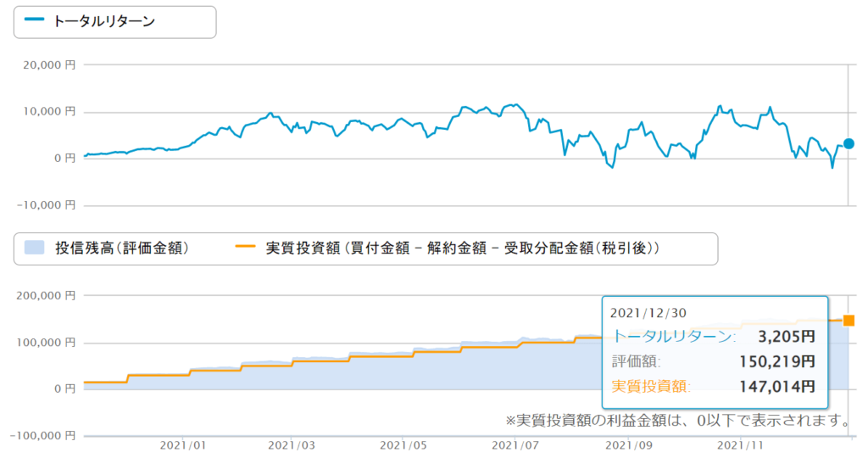Click the 2021/03 x-axis label
The image size is (868, 458).
[x=292, y=445]
